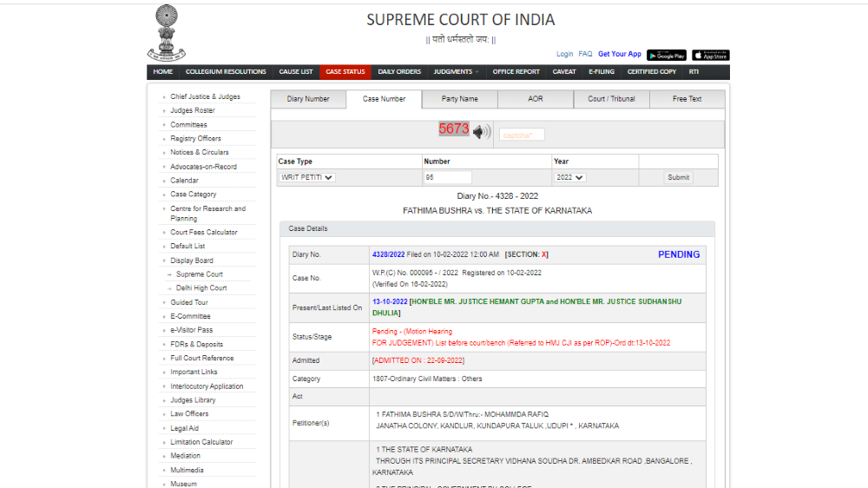This screenshot has height=488, width=868.
Task: Switch to the Party Name tab
Action: (459, 99)
